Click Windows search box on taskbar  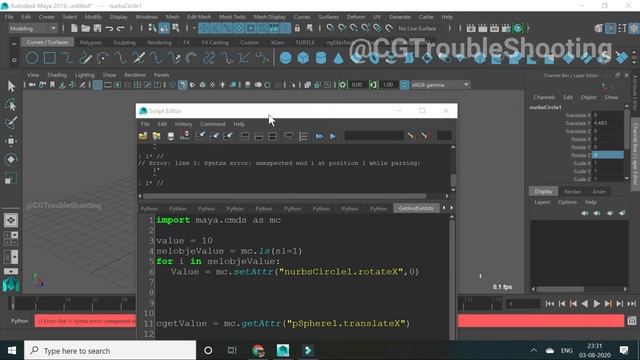110,351
